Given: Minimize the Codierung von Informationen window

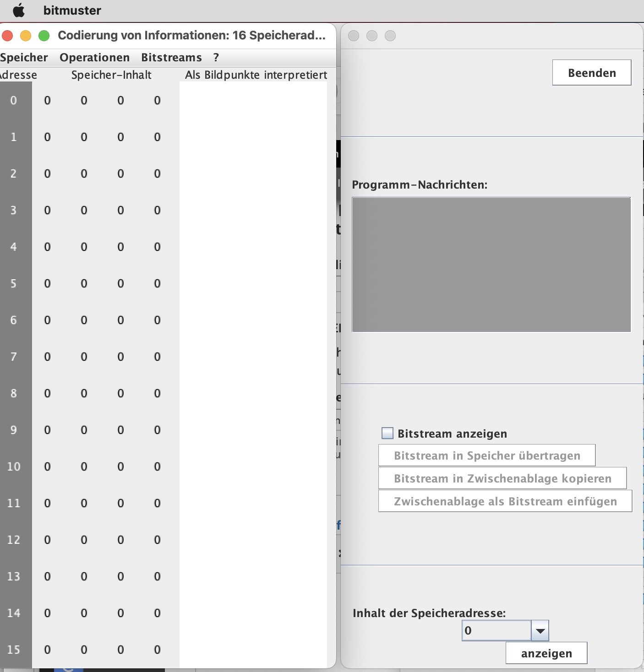Looking at the screenshot, I should tap(26, 36).
